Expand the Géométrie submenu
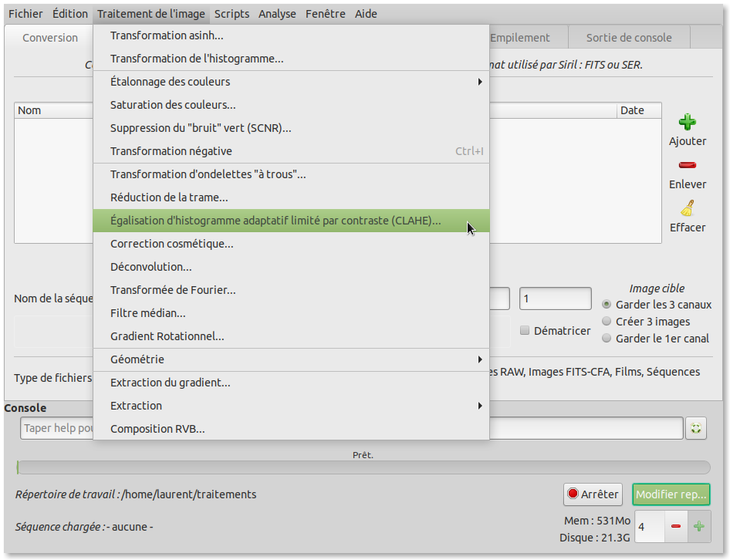Image resolution: width=730 pixels, height=560 pixels. pyautogui.click(x=291, y=359)
